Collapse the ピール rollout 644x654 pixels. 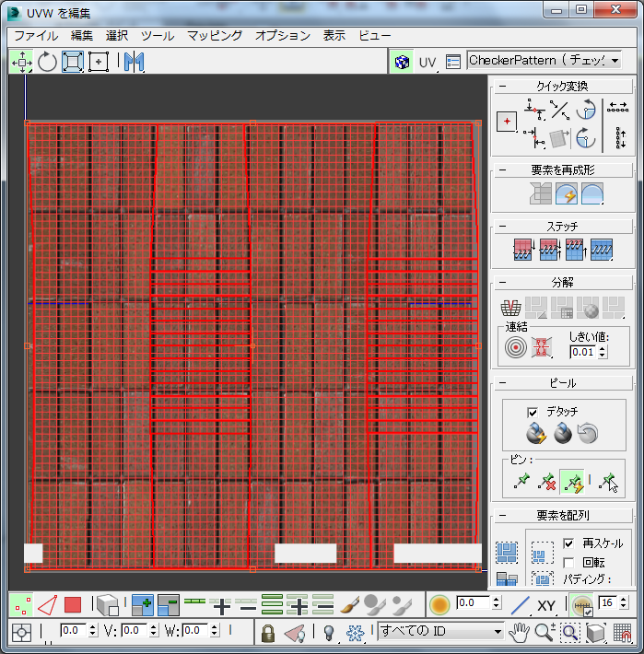[503, 383]
